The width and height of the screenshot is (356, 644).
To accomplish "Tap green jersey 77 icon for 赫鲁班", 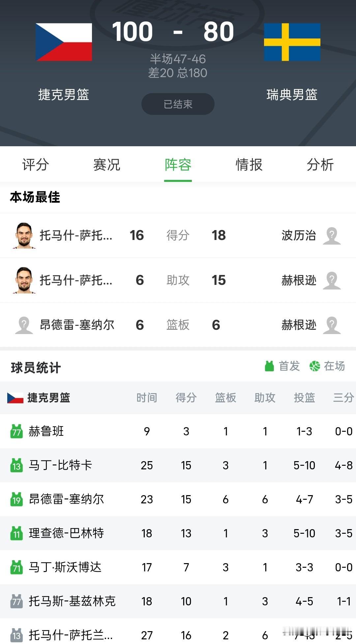I will (16, 431).
